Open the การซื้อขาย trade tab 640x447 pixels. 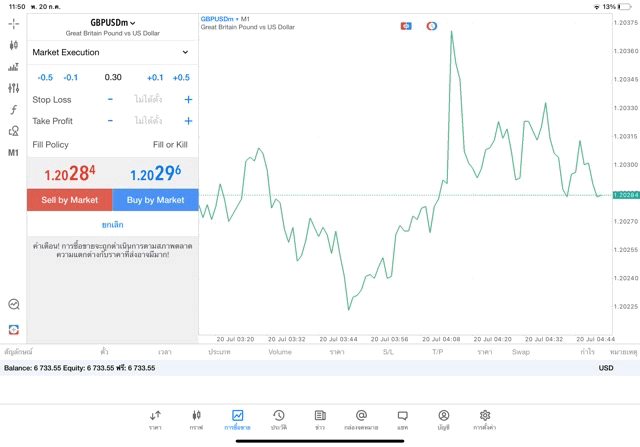(237, 420)
